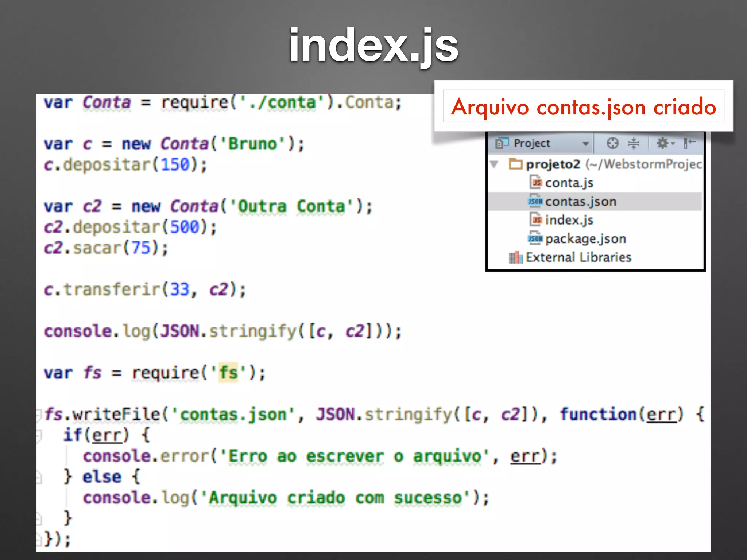
Task: Click the c.depositar(150) line
Action: [125, 165]
